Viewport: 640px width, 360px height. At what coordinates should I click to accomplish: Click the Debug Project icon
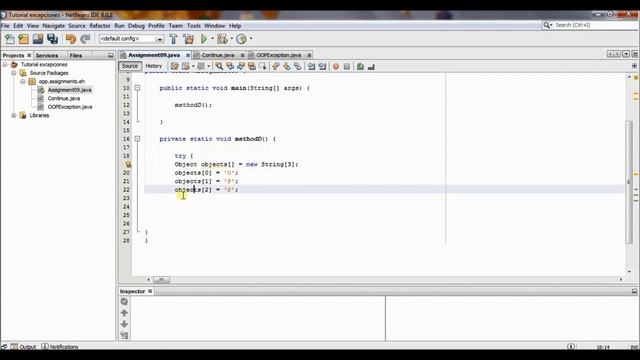(x=222, y=39)
